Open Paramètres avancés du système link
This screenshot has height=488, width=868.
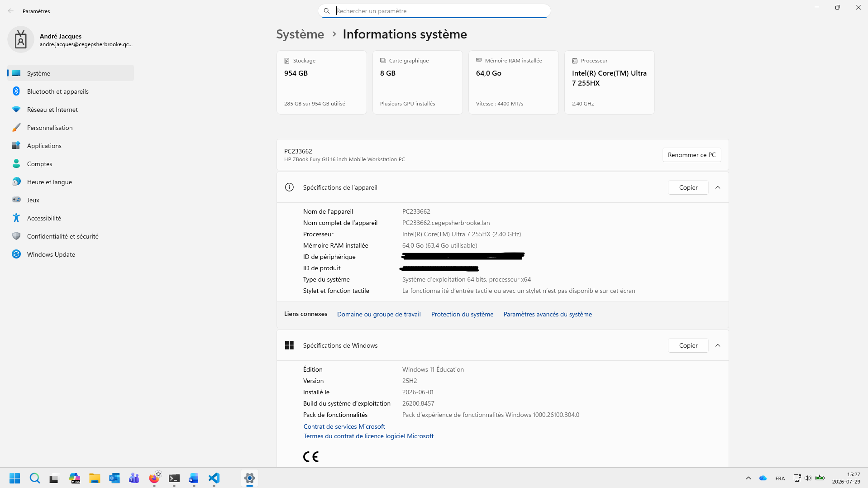tap(548, 314)
